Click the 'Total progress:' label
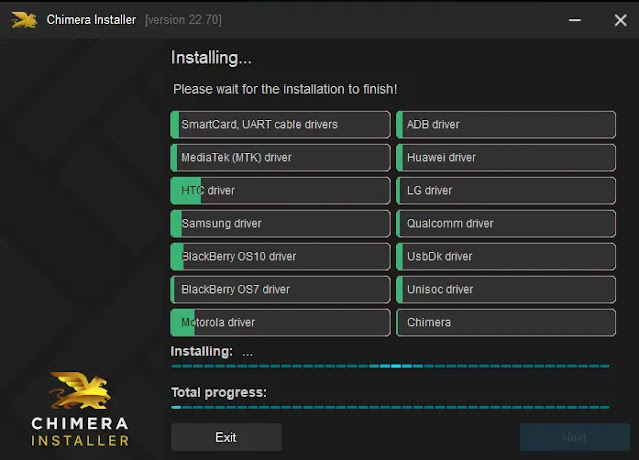This screenshot has height=460, width=639. 219,392
